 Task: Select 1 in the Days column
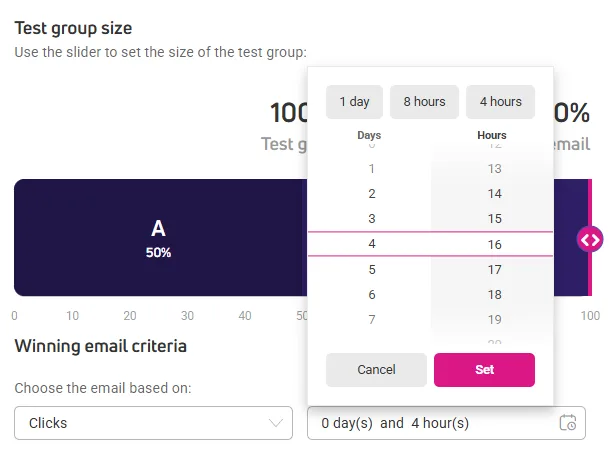372,169
